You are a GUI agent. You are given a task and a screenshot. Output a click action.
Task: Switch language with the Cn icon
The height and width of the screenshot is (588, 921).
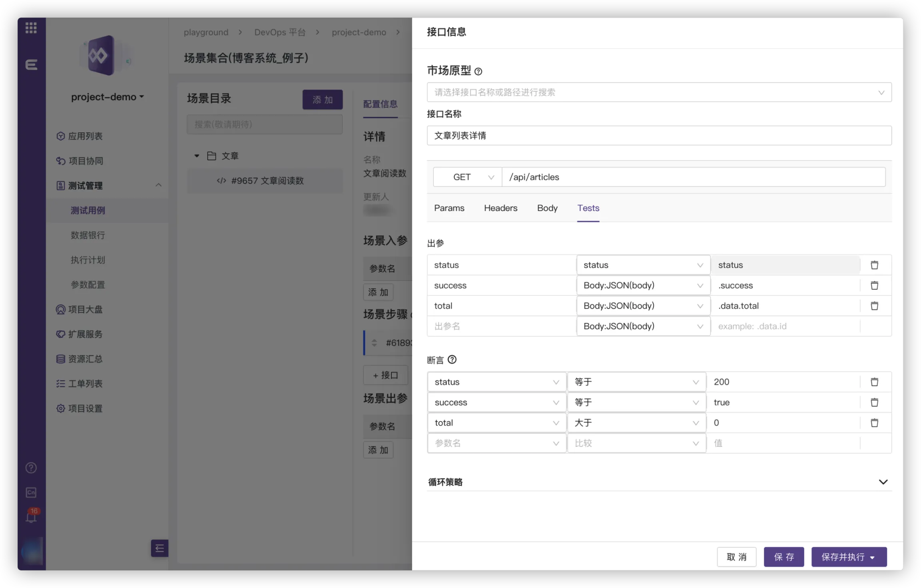(31, 492)
